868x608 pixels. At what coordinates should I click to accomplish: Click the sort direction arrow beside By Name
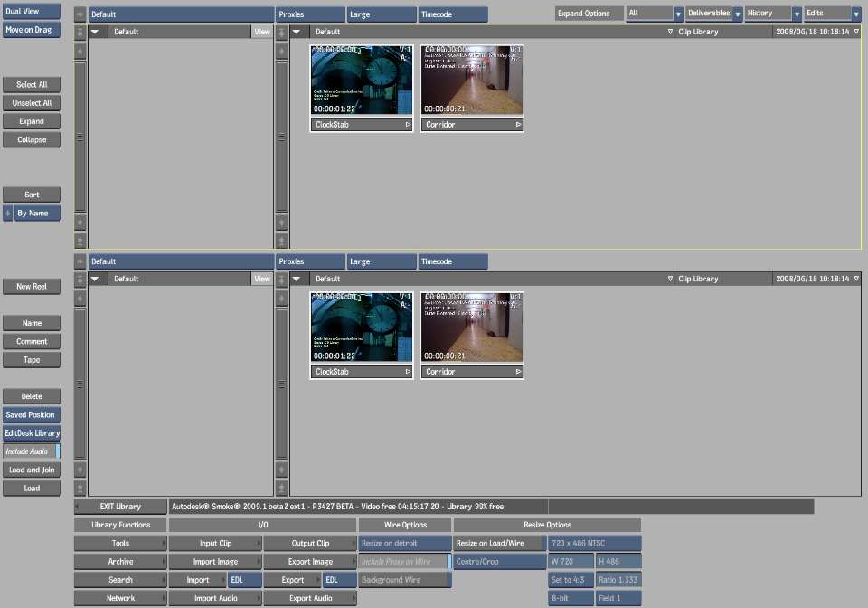tap(8, 214)
